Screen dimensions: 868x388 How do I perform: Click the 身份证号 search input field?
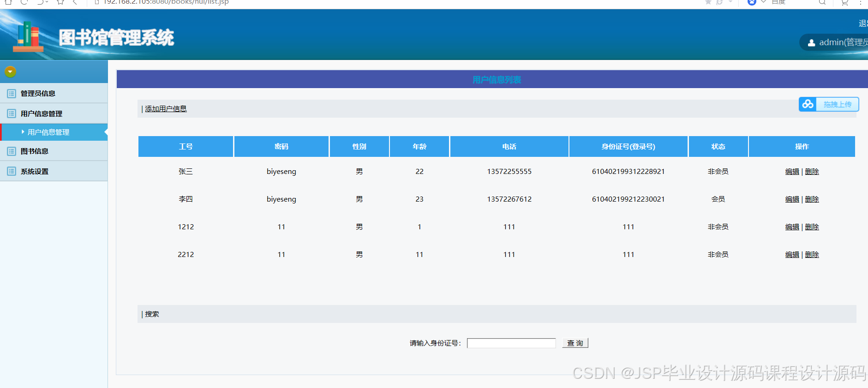(x=511, y=343)
